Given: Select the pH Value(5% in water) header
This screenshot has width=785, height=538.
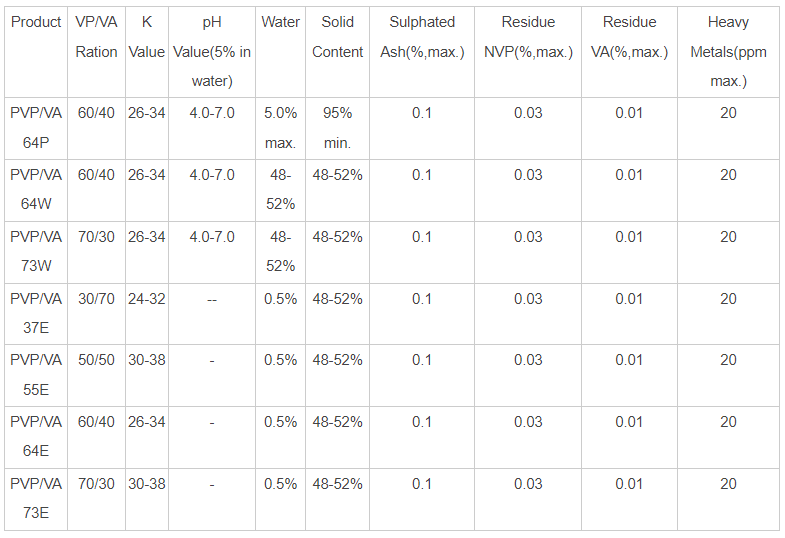Looking at the screenshot, I should (x=212, y=52).
